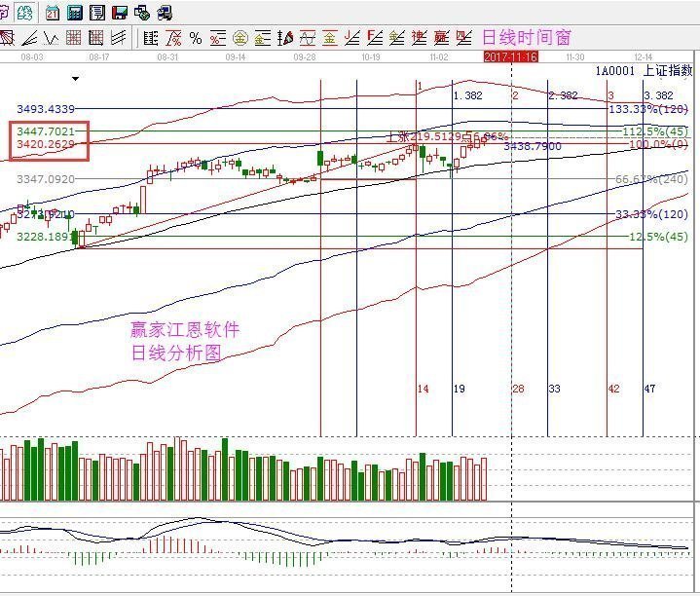The width and height of the screenshot is (700, 596).
Task: Select the F angle lines tool
Action: [375, 38]
